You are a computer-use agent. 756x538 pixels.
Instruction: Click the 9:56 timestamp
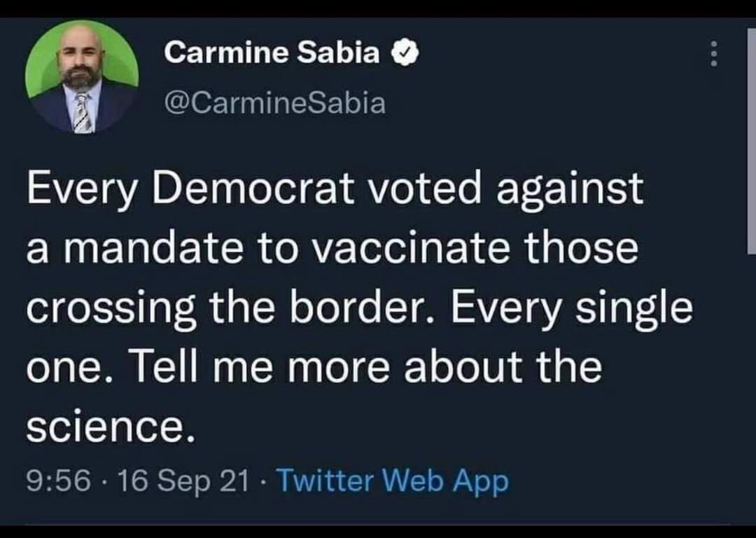(x=58, y=481)
